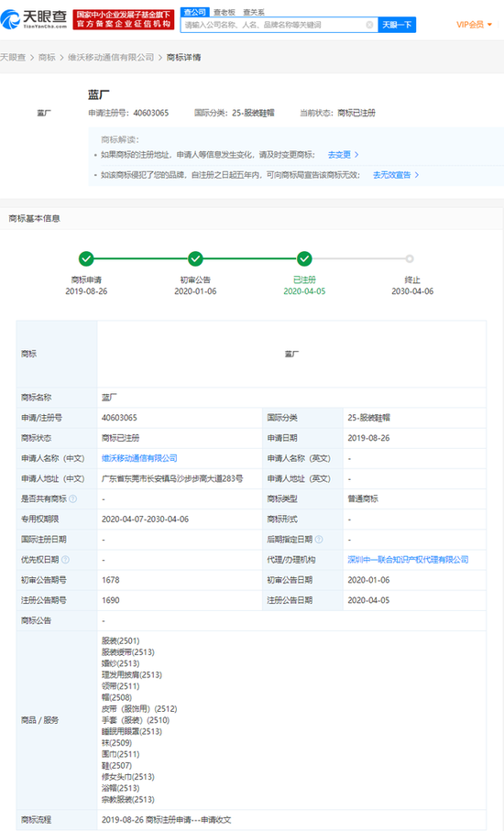Click the help icon beside 后期指定日期
The width and height of the screenshot is (504, 831).
(x=319, y=540)
